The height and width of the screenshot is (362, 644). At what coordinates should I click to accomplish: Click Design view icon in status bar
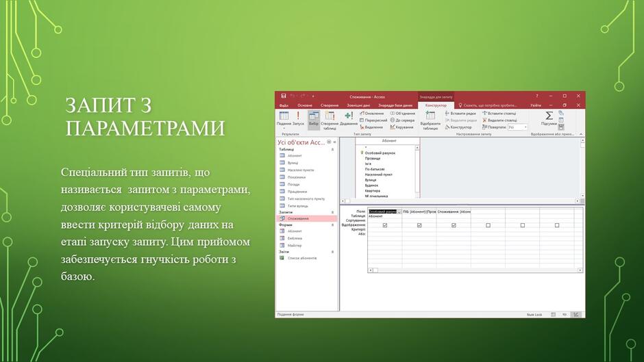click(x=576, y=314)
